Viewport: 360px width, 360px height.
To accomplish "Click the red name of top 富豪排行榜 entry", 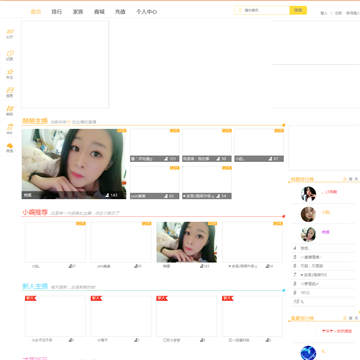I will pos(337,331).
